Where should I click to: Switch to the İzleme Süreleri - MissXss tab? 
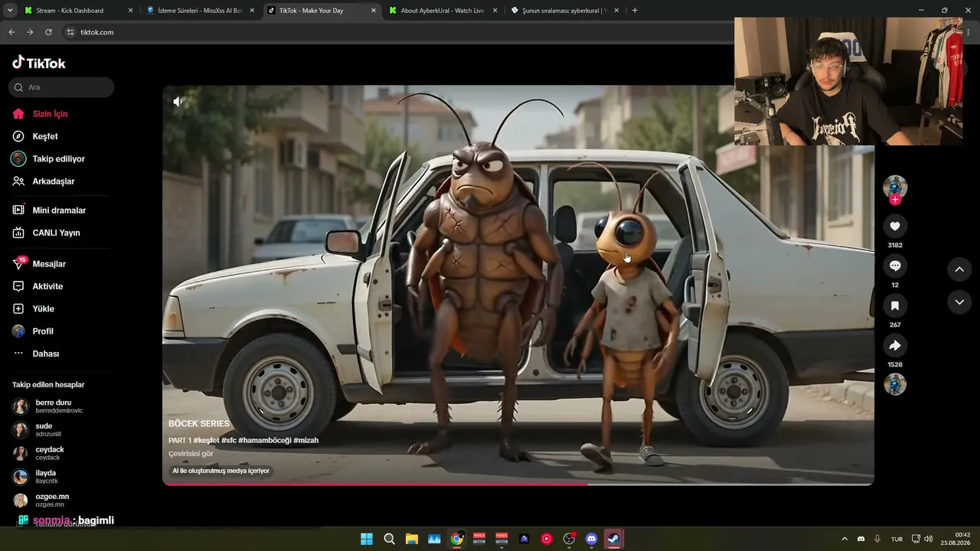(x=201, y=11)
